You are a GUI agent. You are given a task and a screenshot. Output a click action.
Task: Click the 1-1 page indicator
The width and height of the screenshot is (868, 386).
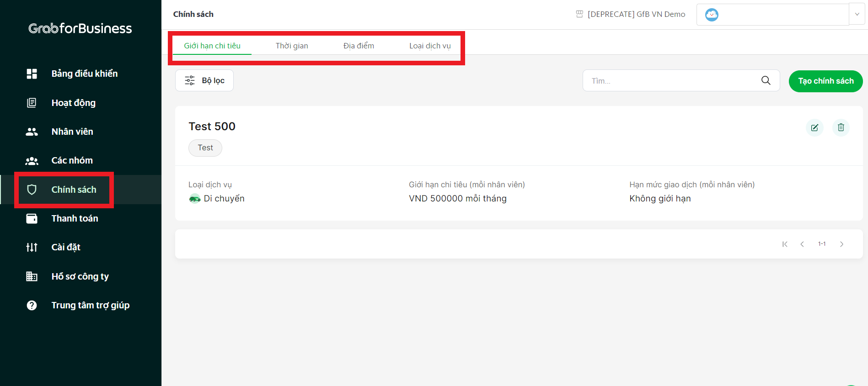(822, 244)
